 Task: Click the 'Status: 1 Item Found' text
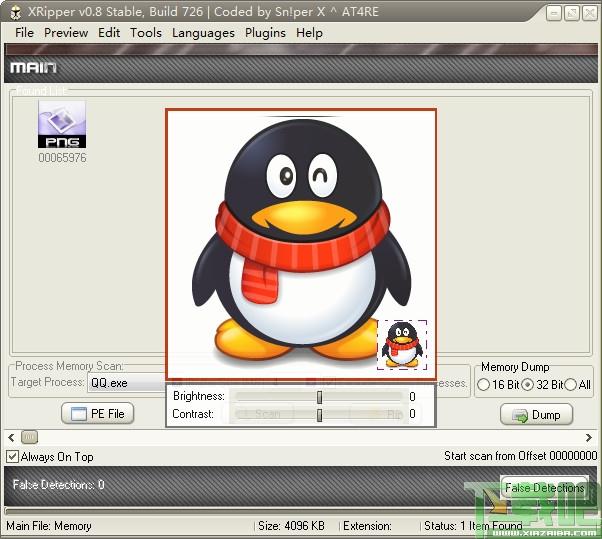(473, 526)
